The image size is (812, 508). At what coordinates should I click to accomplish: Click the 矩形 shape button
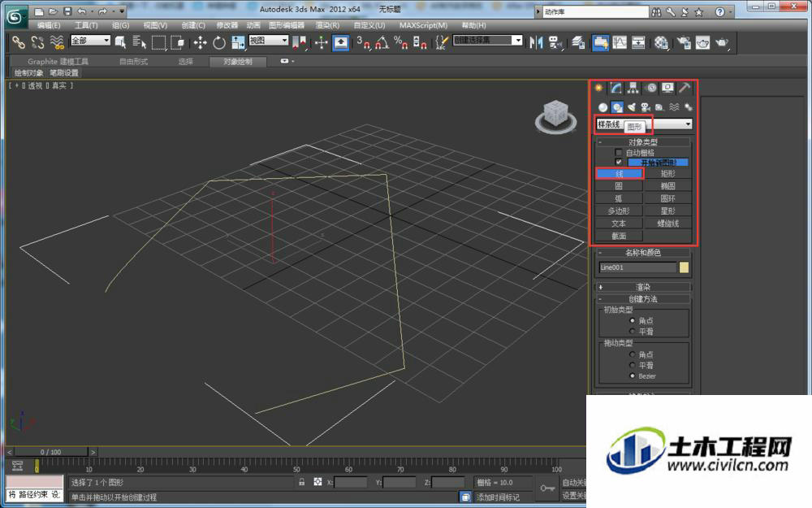pyautogui.click(x=667, y=174)
